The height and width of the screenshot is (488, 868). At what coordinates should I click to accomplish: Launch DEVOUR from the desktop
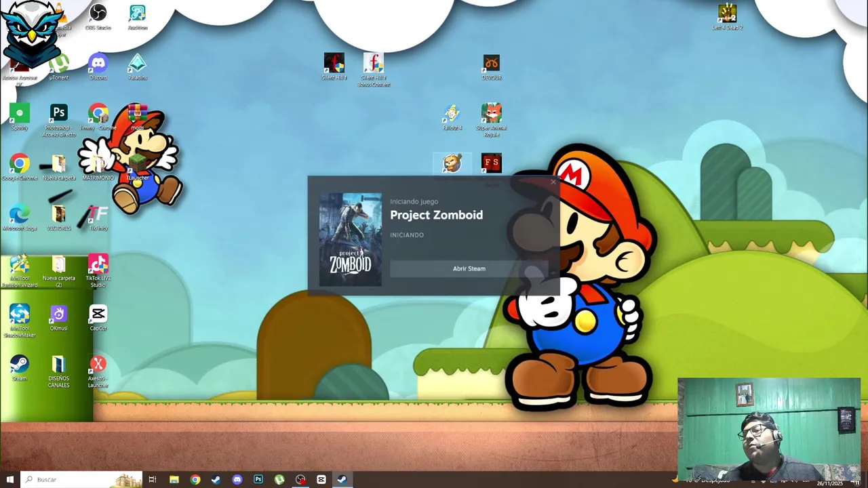(492, 68)
